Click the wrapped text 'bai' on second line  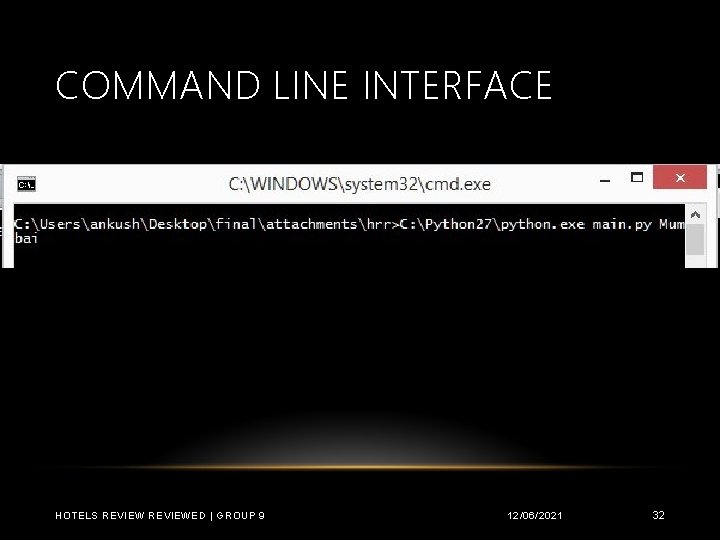(x=26, y=239)
